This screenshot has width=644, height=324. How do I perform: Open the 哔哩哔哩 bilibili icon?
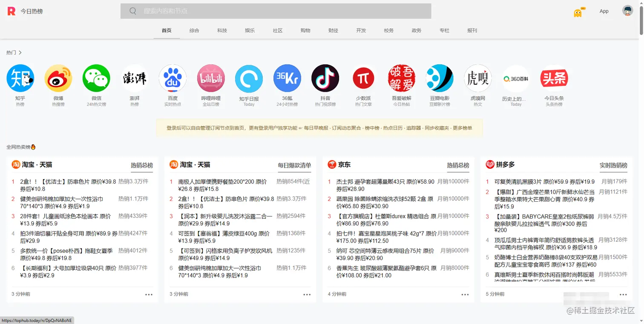(211, 78)
